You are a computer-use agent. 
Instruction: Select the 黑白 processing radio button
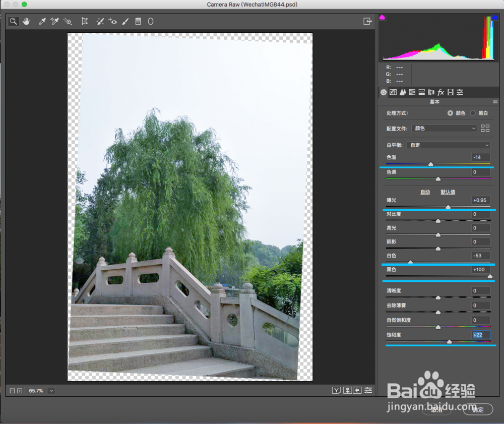(x=473, y=113)
